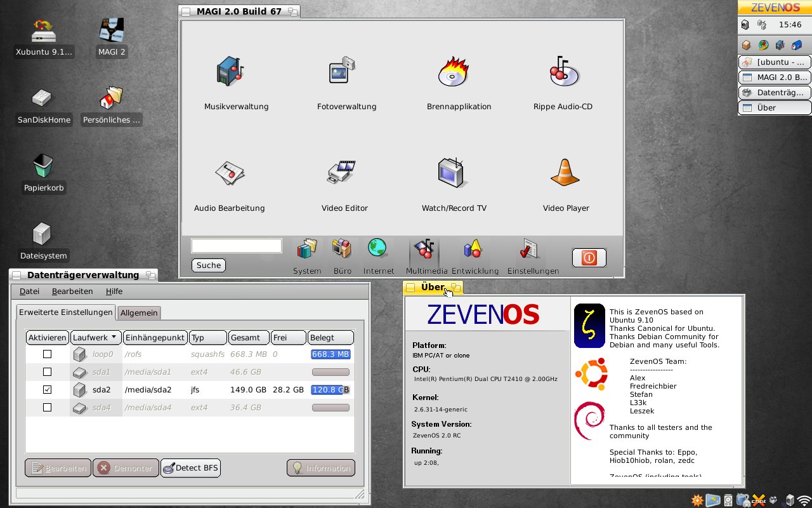This screenshot has height=508, width=812.
Task: Click sda2 usage bar showing 120.8 GB
Action: point(330,390)
